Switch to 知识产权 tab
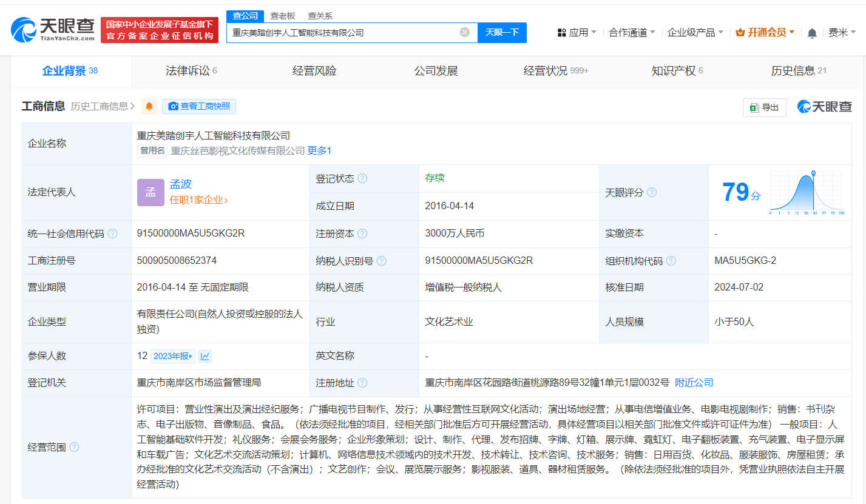The width and height of the screenshot is (866, 504). (677, 71)
